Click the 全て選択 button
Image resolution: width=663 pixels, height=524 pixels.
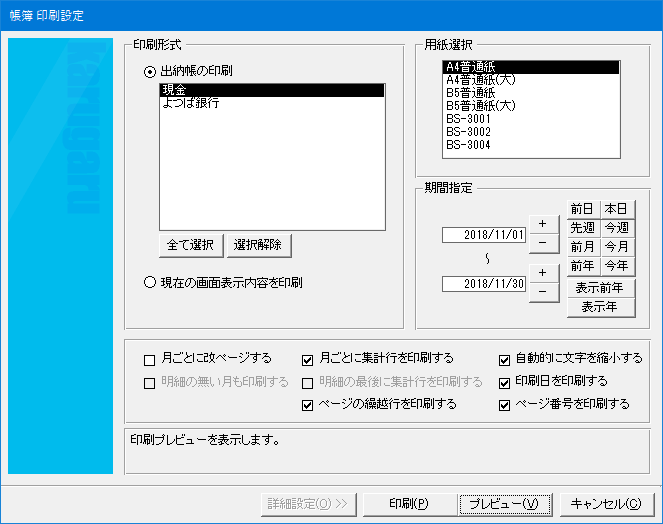point(191,245)
